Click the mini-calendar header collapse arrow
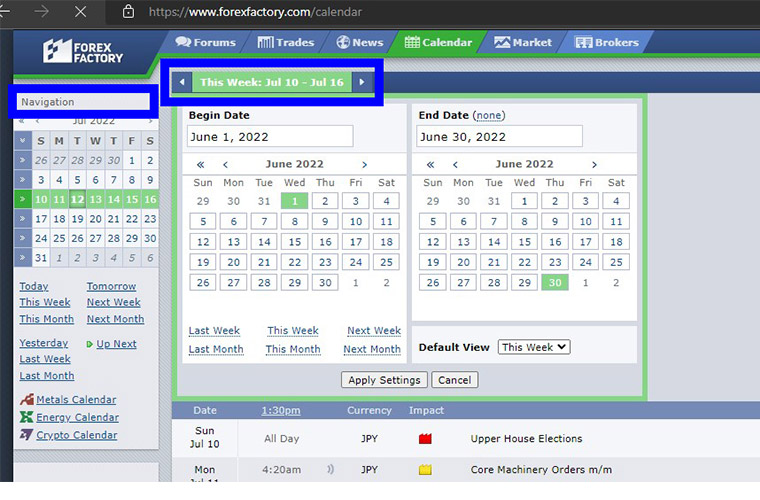Image resolution: width=760 pixels, height=500 pixels. pos(22,141)
